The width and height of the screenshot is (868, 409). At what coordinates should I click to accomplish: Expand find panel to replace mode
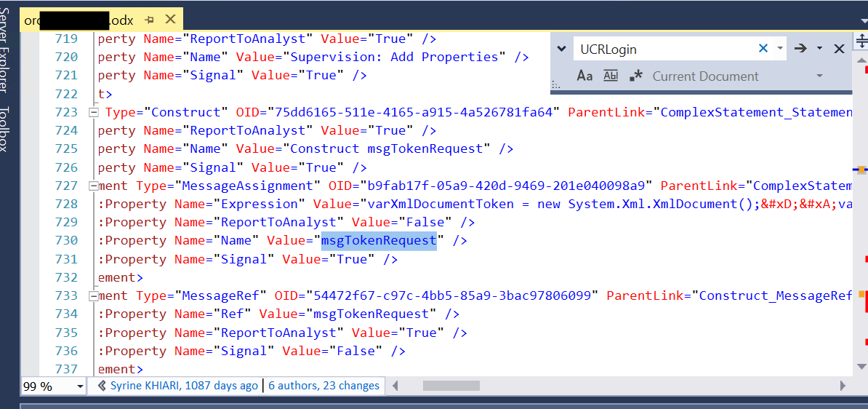(x=561, y=49)
